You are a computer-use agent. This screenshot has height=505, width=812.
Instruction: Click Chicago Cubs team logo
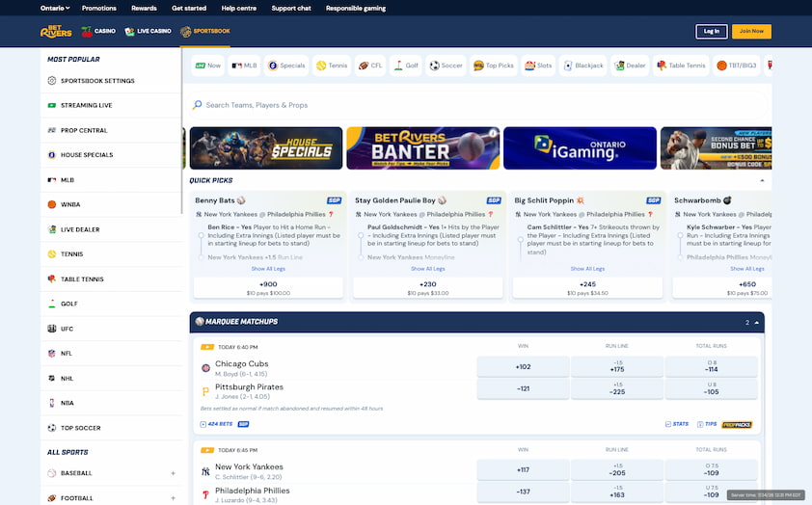205,368
